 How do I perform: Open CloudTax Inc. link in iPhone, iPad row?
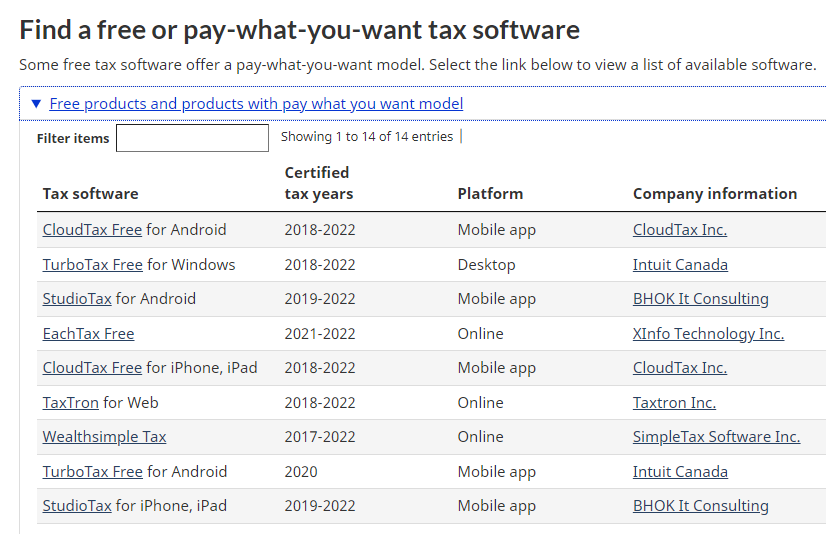tap(680, 368)
